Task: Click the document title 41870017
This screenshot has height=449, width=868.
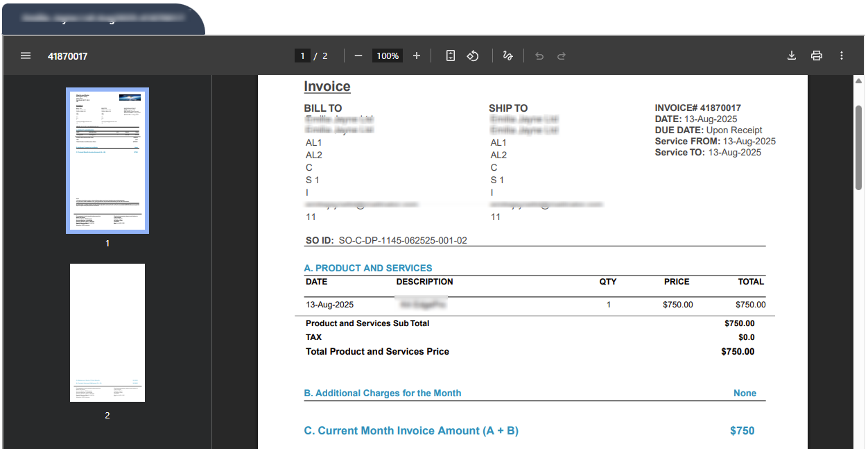Action: click(x=67, y=56)
